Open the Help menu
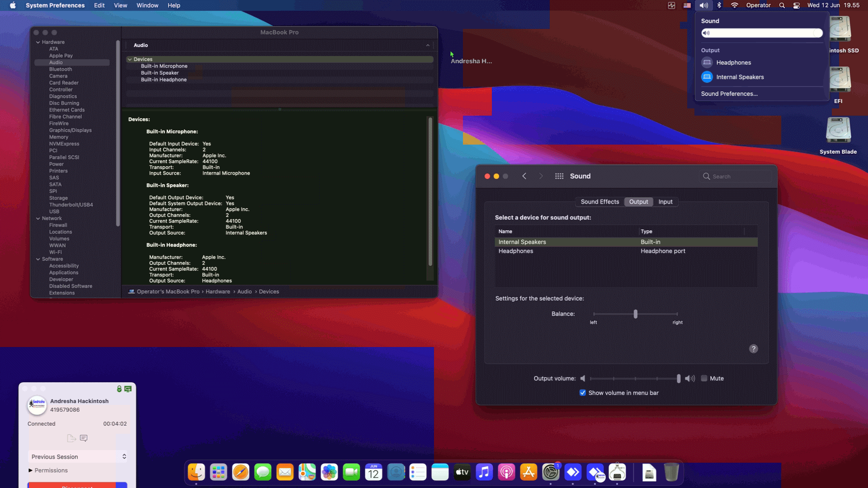Screen dimensions: 868x488 click(x=174, y=5)
